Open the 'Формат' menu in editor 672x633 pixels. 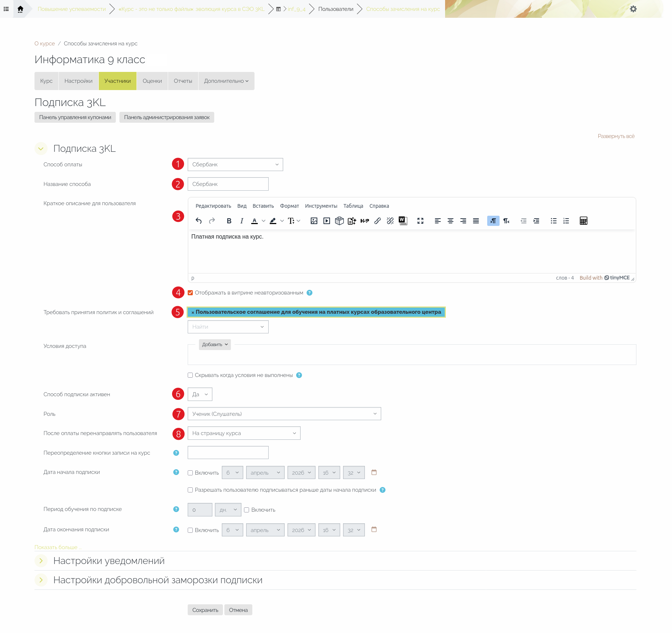(x=289, y=206)
